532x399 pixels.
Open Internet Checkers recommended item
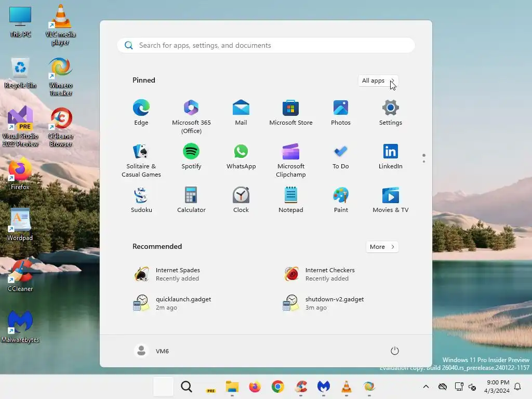pyautogui.click(x=319, y=274)
